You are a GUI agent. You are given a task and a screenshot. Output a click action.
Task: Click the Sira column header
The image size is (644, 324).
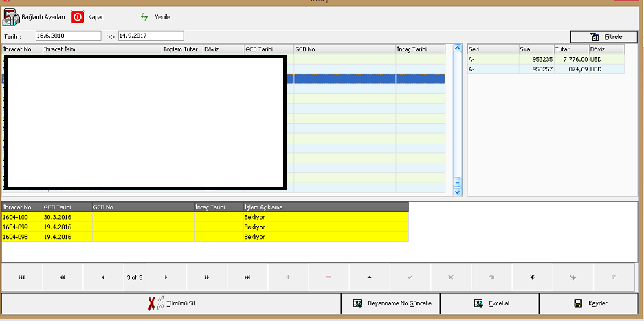[x=536, y=49]
